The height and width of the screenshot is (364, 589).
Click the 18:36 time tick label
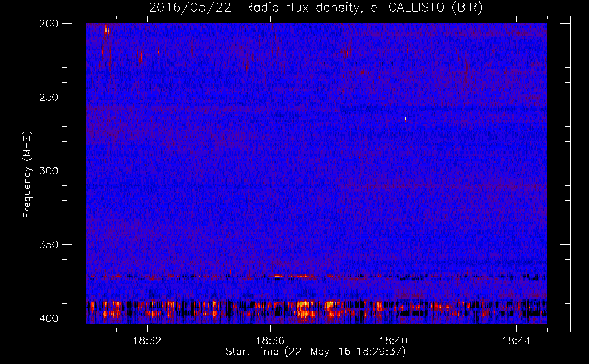tap(270, 341)
